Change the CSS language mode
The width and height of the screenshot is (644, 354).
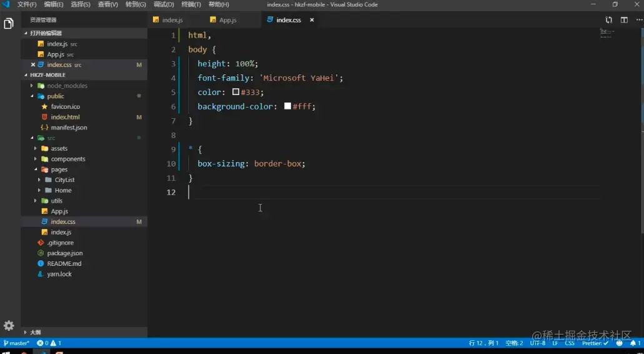tap(570, 343)
